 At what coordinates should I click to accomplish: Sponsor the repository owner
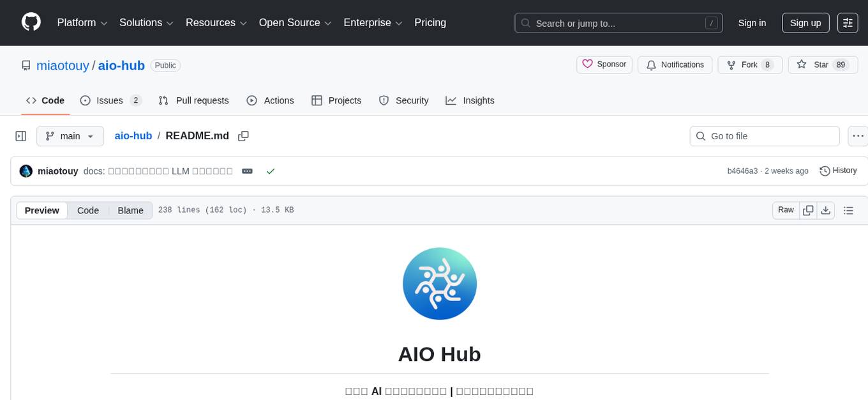[x=604, y=64]
